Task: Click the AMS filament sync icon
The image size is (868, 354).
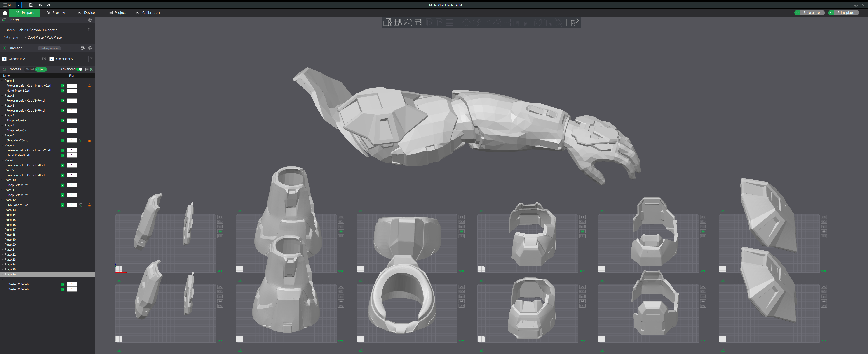Action: pos(82,48)
